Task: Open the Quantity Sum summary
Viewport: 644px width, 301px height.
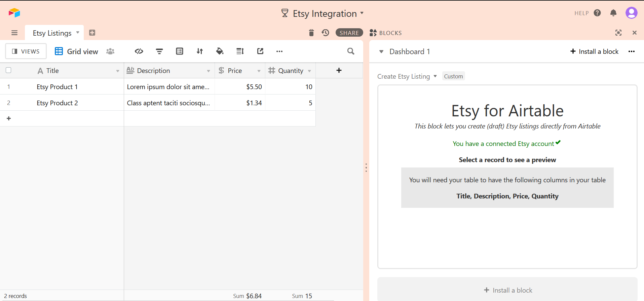Action: 302,296
